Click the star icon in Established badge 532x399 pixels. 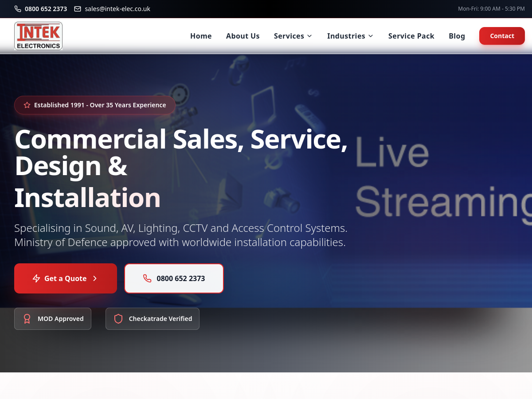(27, 105)
